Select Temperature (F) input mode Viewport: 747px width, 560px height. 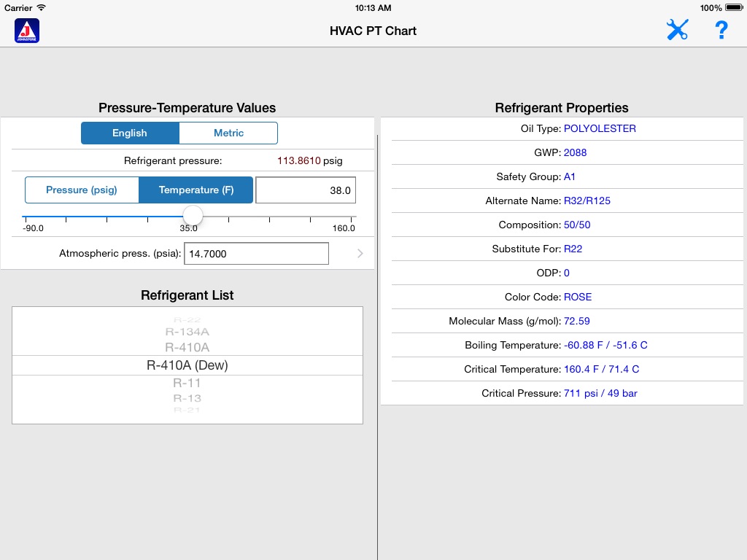tap(196, 190)
